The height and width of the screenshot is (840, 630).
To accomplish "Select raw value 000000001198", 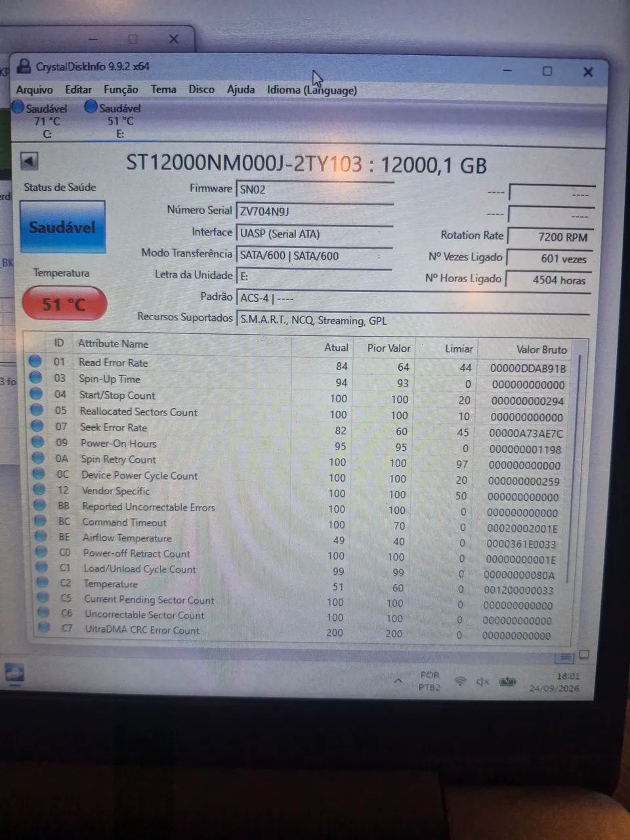I will (x=525, y=450).
